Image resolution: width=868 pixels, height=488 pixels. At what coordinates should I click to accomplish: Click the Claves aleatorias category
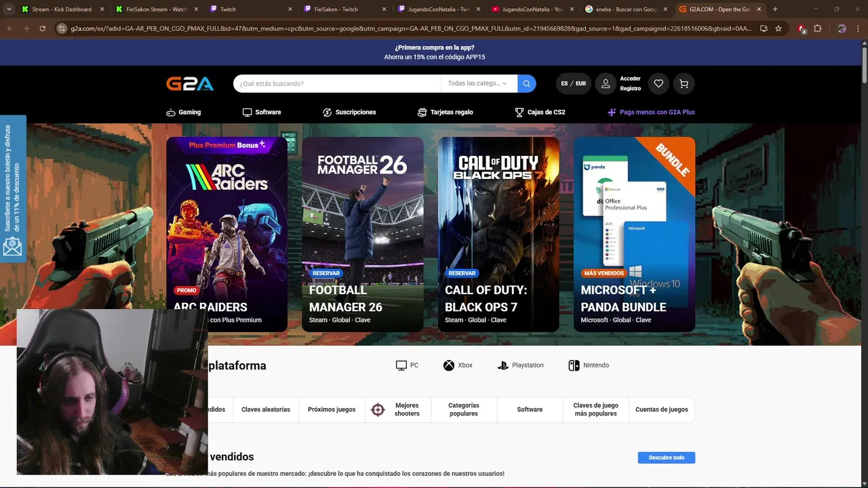click(266, 409)
